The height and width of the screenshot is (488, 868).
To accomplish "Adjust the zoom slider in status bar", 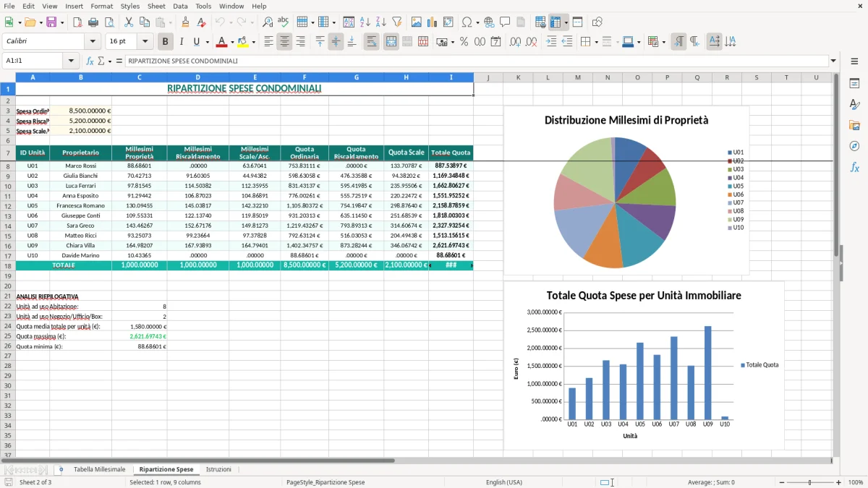I will click(x=809, y=482).
